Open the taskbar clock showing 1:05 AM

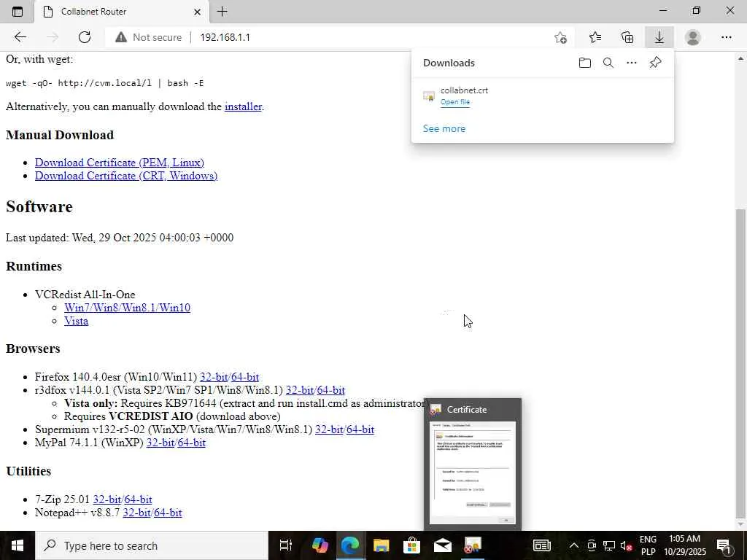684,545
